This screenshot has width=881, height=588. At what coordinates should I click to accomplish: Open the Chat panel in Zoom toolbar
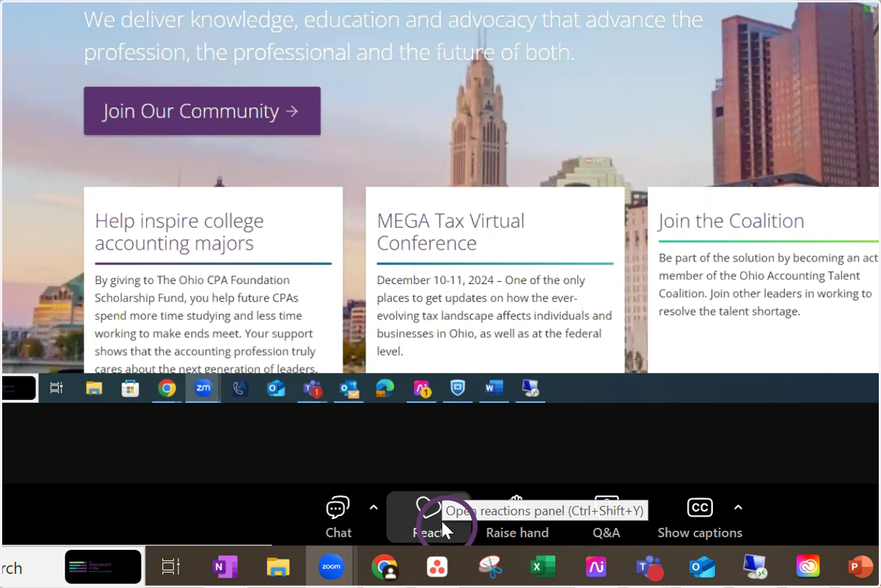[338, 518]
